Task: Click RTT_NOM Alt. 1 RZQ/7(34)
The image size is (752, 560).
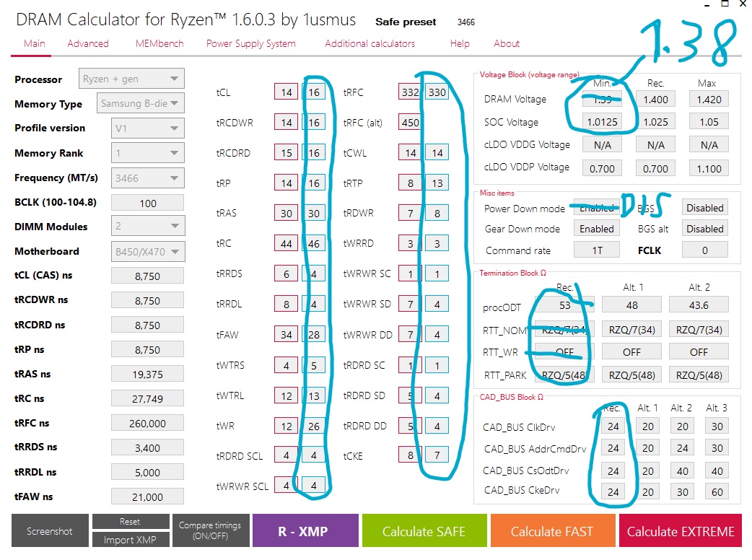Action: (x=631, y=329)
